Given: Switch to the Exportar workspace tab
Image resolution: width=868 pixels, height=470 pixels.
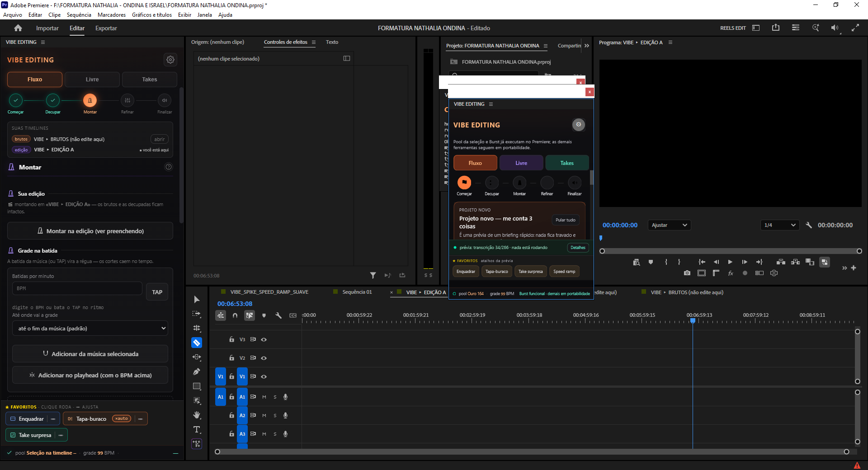Looking at the screenshot, I should coord(106,28).
